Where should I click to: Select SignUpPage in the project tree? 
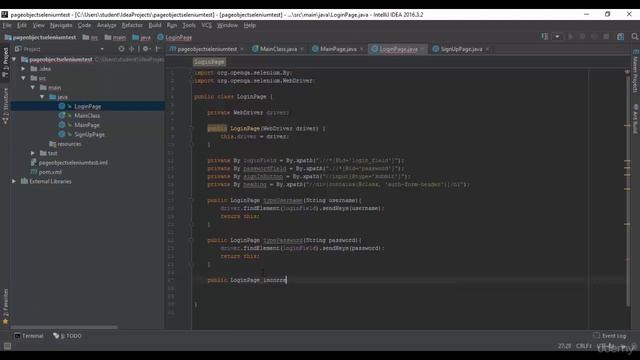(x=89, y=135)
